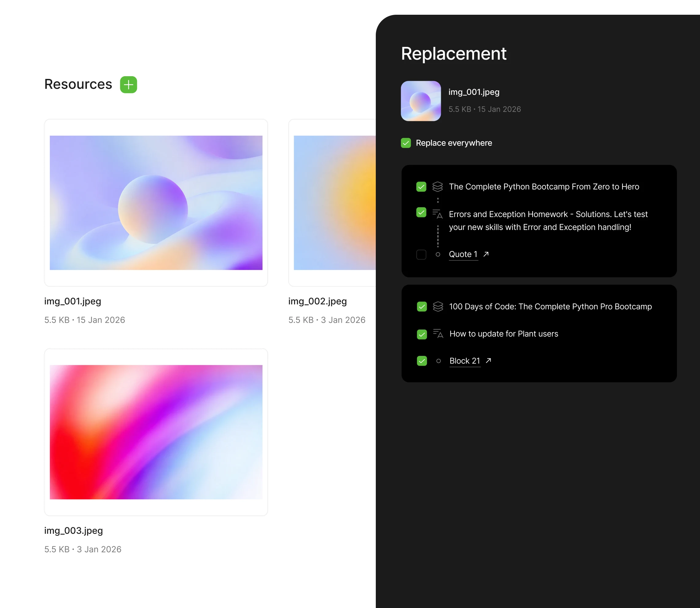
Task: Click the text icon beside How to update
Action: click(438, 333)
